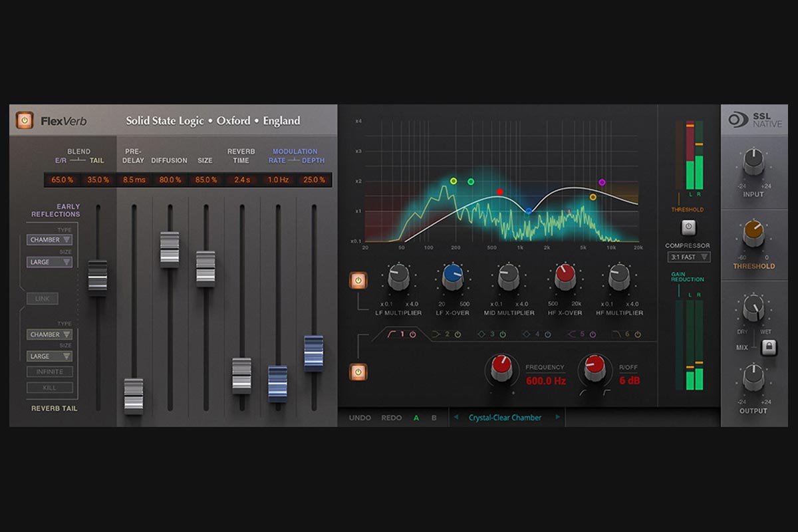
Task: Click the FlexVerb power icon
Action: (x=24, y=120)
